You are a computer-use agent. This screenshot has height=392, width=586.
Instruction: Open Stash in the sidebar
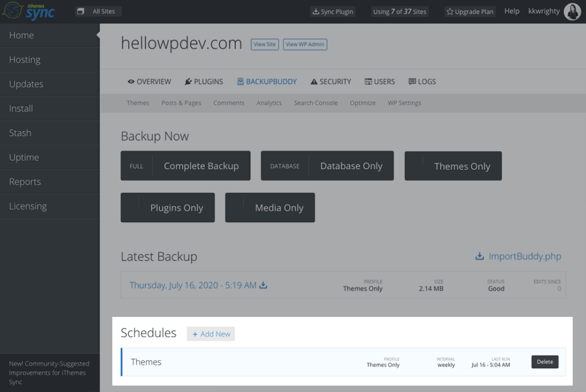point(50,133)
